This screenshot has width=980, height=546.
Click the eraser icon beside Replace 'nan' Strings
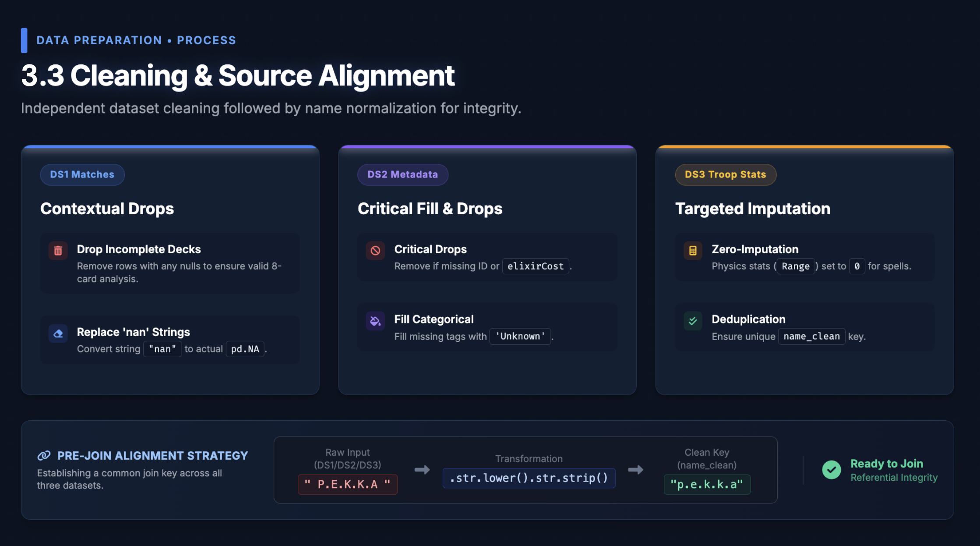[58, 333]
